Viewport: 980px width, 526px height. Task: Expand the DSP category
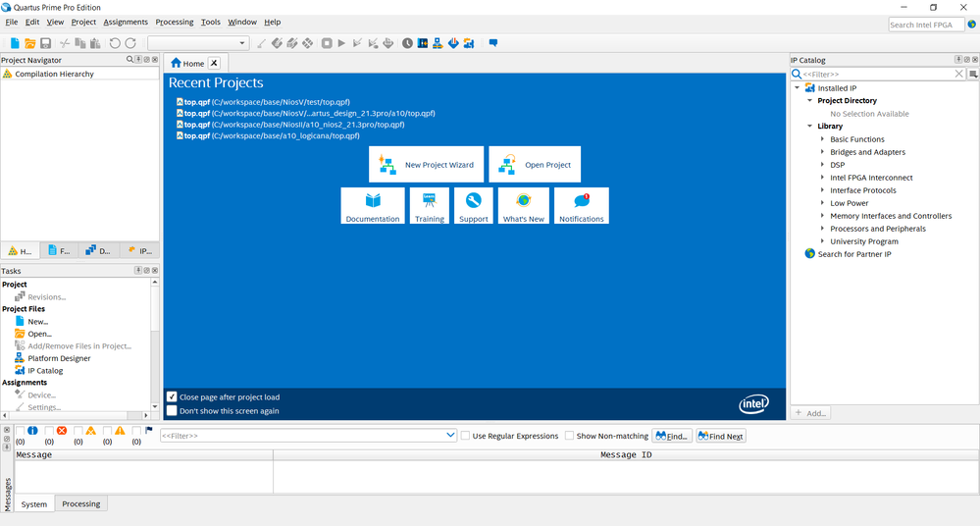click(822, 165)
